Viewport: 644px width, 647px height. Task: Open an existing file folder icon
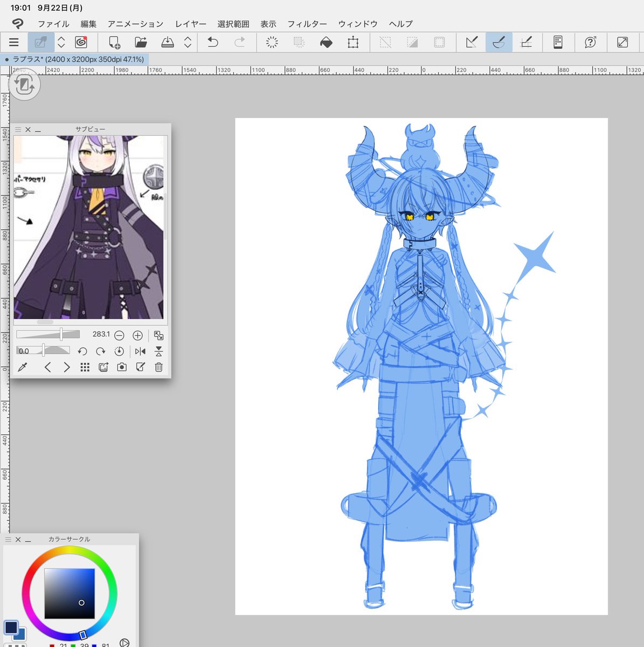(141, 42)
